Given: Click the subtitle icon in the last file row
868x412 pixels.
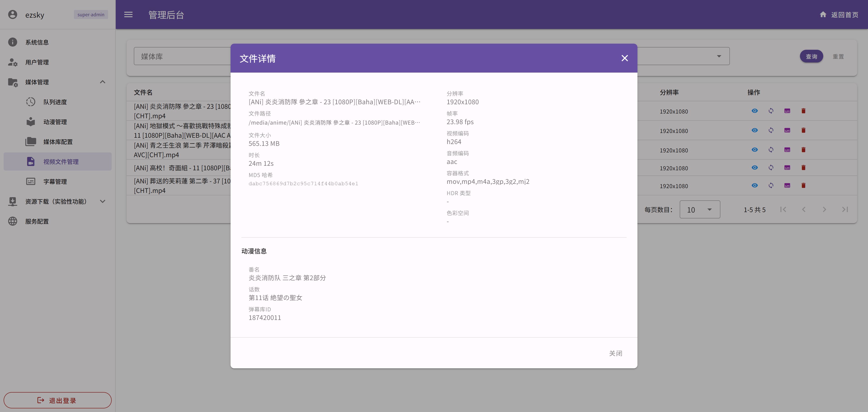Looking at the screenshot, I should [x=787, y=185].
